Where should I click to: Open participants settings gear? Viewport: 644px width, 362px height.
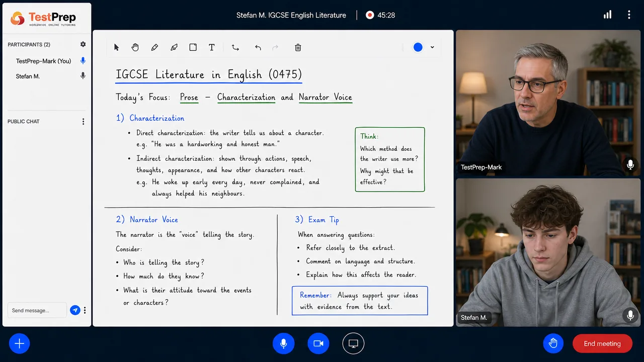click(83, 44)
